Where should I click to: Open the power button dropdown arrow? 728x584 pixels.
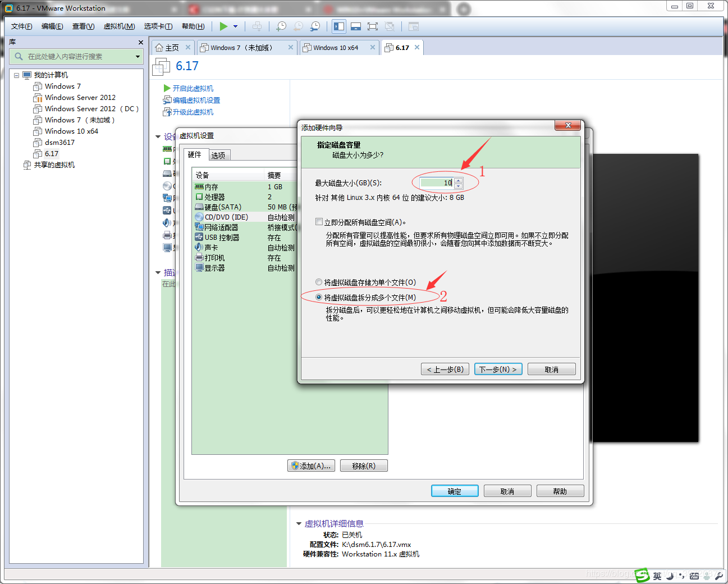point(236,26)
